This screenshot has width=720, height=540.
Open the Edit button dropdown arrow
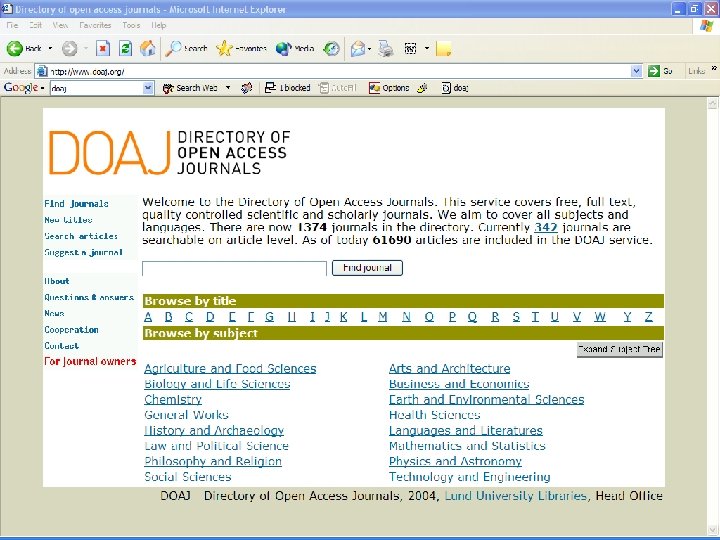(427, 48)
